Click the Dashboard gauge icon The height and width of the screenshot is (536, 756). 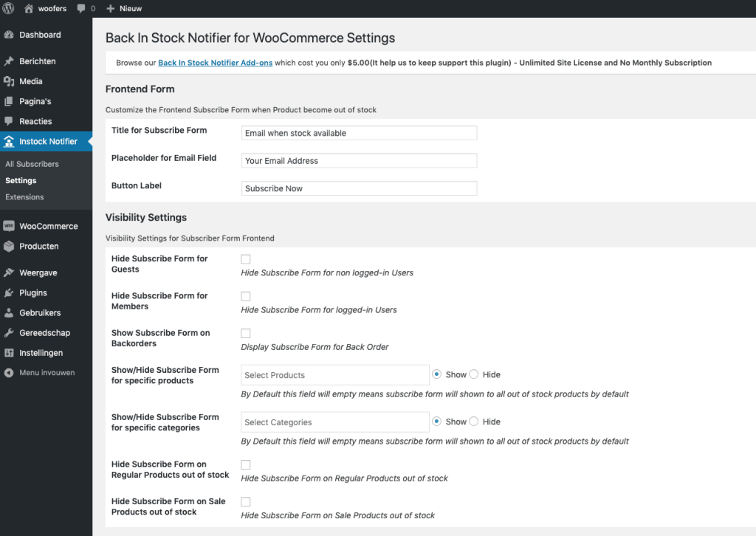click(x=9, y=35)
